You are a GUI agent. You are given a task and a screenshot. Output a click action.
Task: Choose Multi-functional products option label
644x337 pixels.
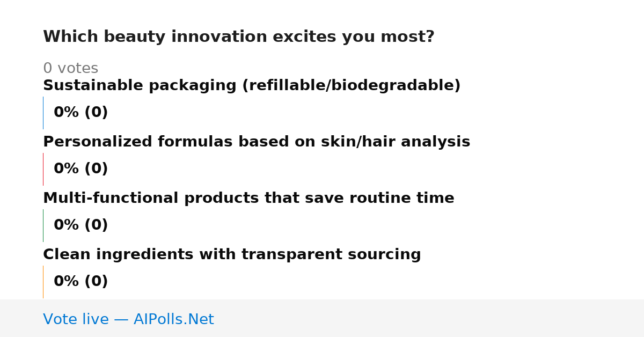pos(248,199)
